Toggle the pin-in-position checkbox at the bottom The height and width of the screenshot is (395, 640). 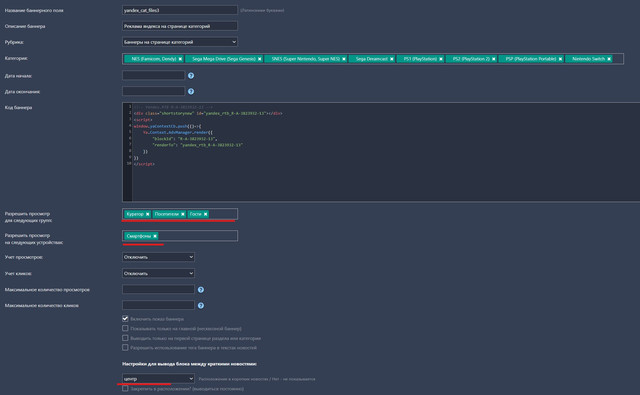click(125, 388)
